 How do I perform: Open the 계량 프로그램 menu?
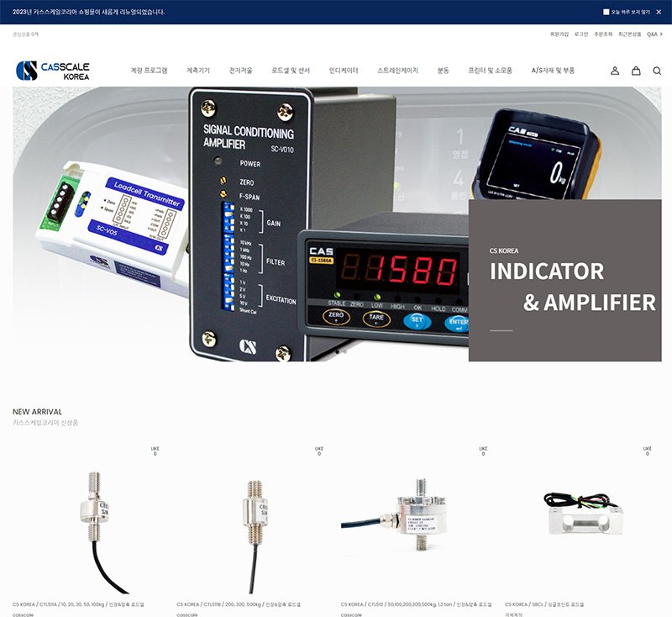point(149,71)
